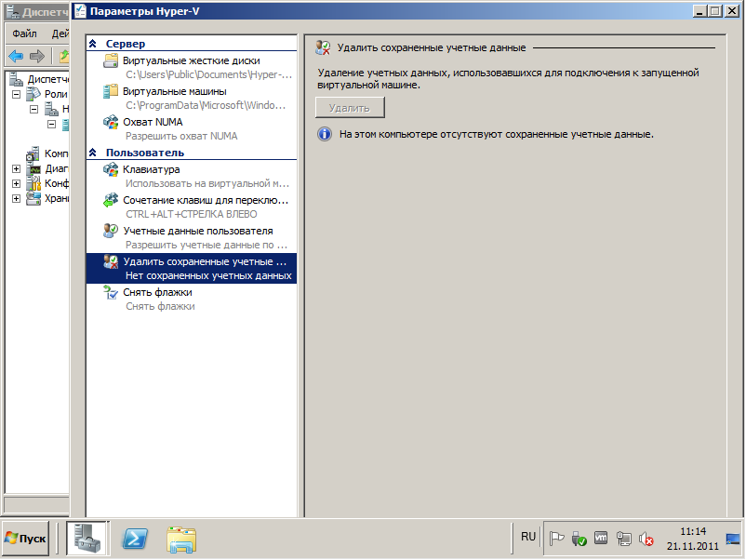Open the Пуск start menu
This screenshot has width=746, height=560.
pos(26,539)
